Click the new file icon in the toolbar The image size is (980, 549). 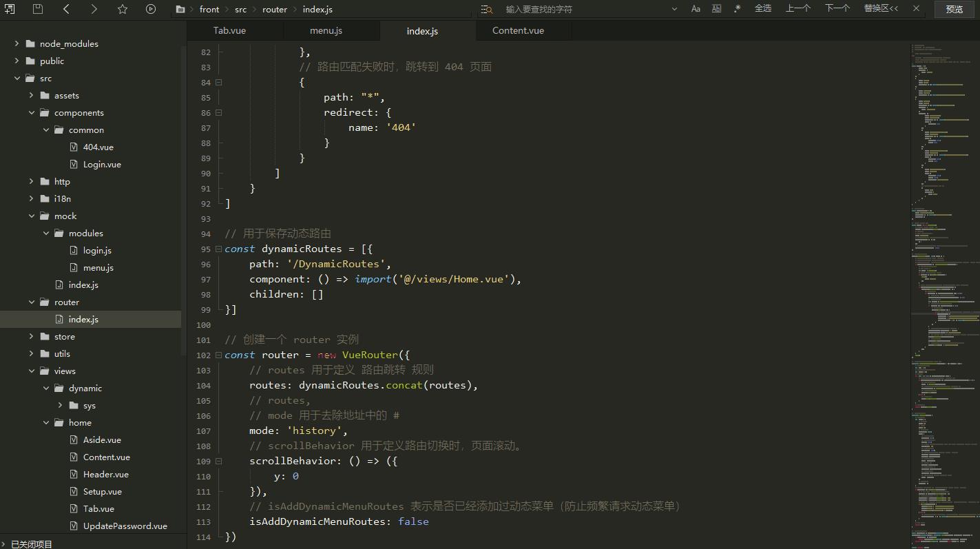coord(10,9)
